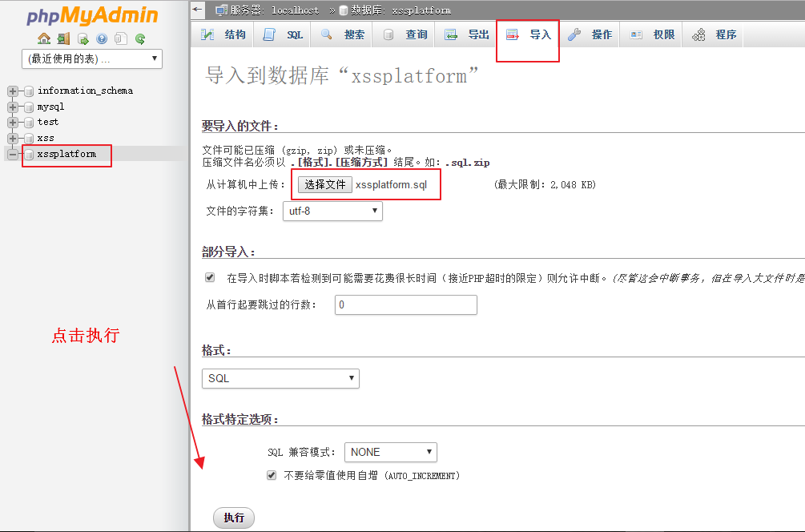Expand the test database node
The image size is (805, 532).
pyautogui.click(x=13, y=123)
